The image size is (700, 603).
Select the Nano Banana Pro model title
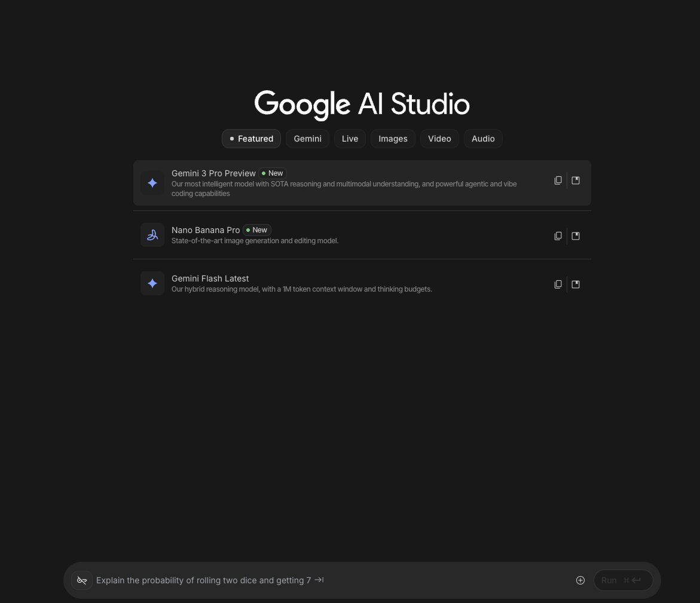[x=206, y=230]
